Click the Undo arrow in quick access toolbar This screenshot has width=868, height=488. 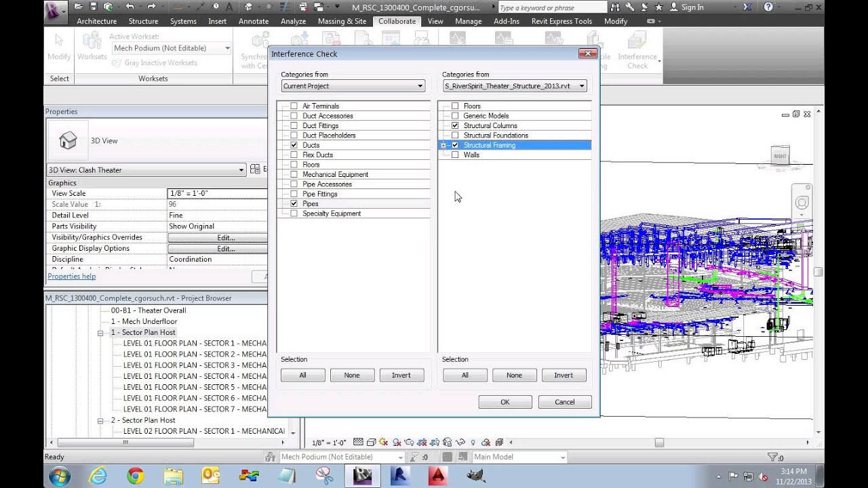129,7
